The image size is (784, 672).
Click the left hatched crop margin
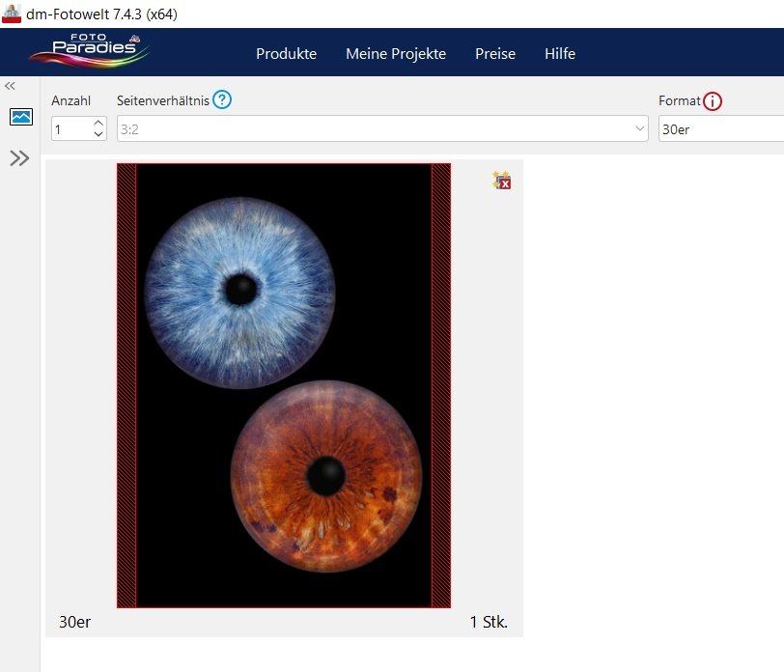[126, 386]
